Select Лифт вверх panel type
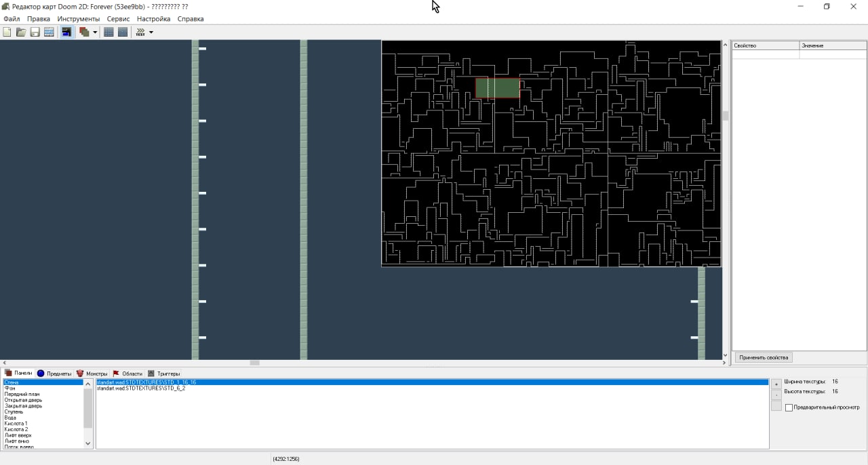868x465 pixels. [x=43, y=435]
